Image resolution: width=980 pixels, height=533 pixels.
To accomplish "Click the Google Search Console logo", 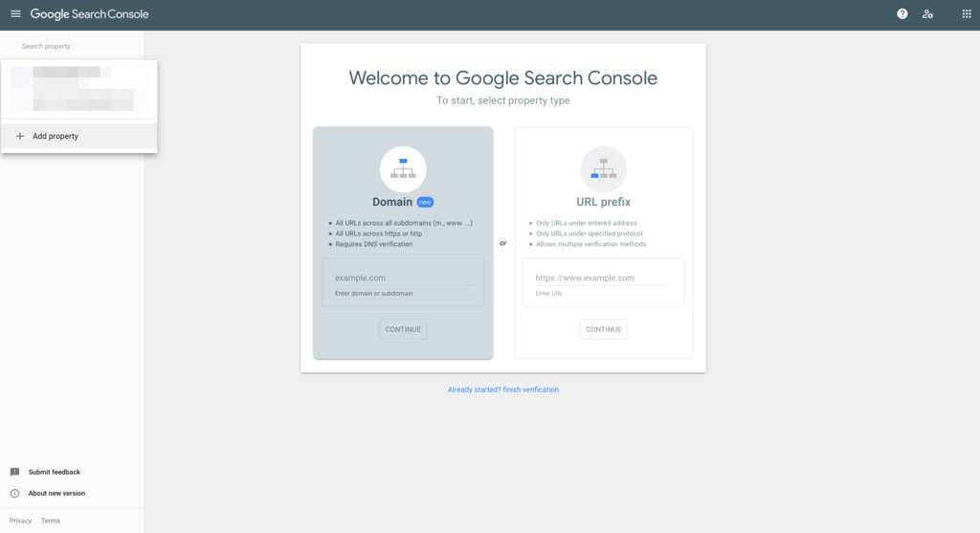I will pos(89,13).
